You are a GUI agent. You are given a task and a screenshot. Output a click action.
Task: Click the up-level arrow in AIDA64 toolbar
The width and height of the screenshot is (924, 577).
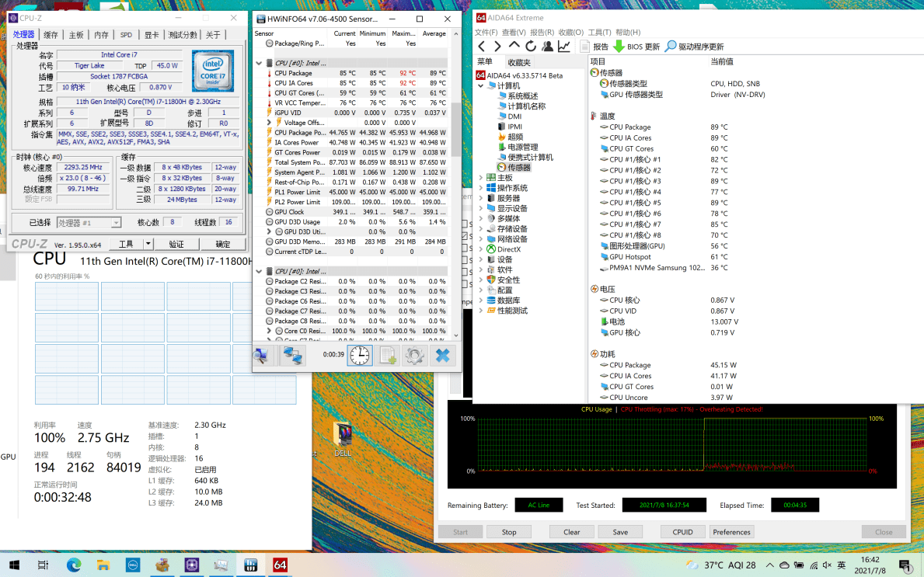click(514, 46)
